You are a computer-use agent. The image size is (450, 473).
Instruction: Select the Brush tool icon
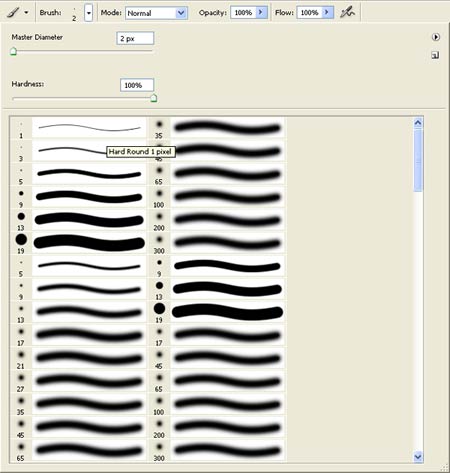click(13, 12)
